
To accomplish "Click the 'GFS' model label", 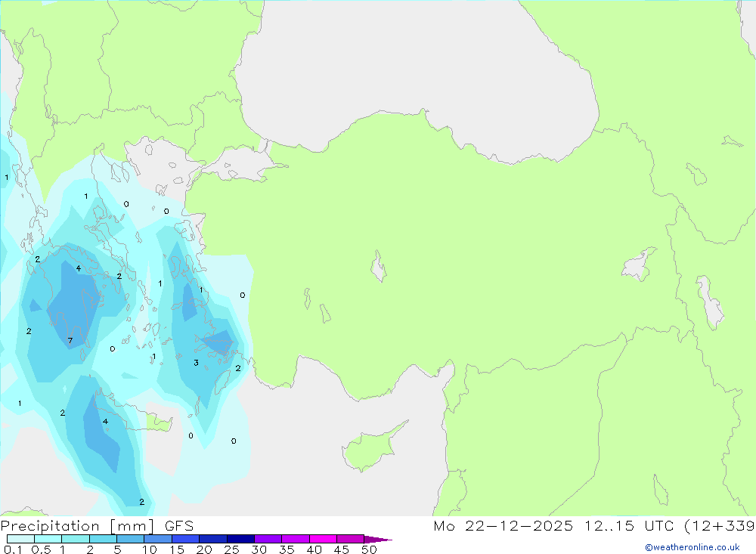I will tap(179, 526).
